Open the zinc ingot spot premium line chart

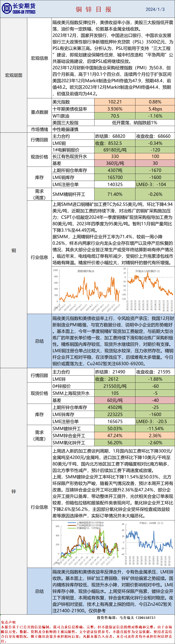86,544
